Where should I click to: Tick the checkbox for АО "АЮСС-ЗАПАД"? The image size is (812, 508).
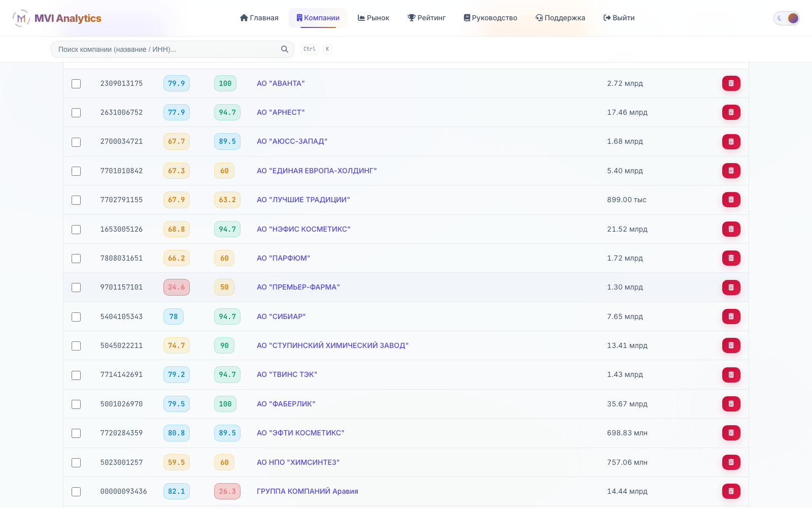[x=76, y=142]
